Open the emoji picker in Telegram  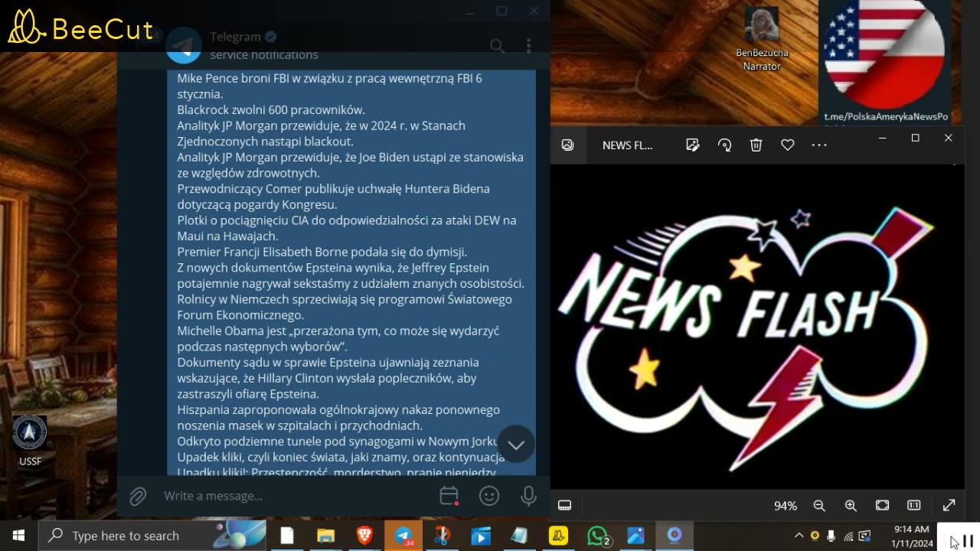click(489, 496)
